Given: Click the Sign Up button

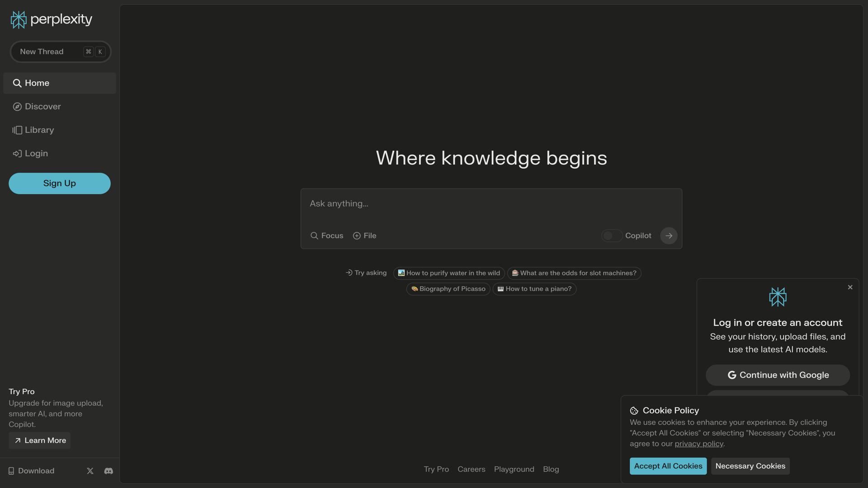Looking at the screenshot, I should click(x=59, y=183).
